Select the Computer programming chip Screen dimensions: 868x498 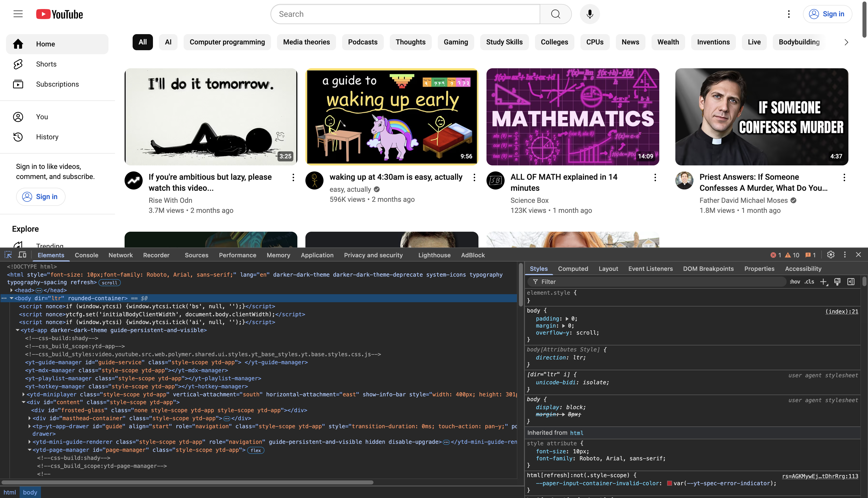(227, 42)
